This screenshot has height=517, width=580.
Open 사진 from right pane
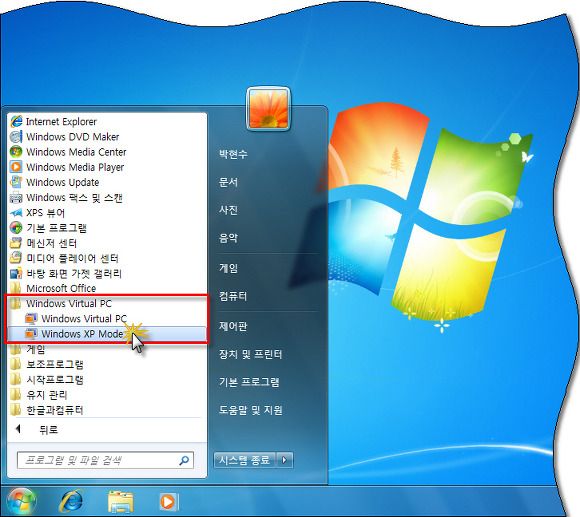[228, 210]
